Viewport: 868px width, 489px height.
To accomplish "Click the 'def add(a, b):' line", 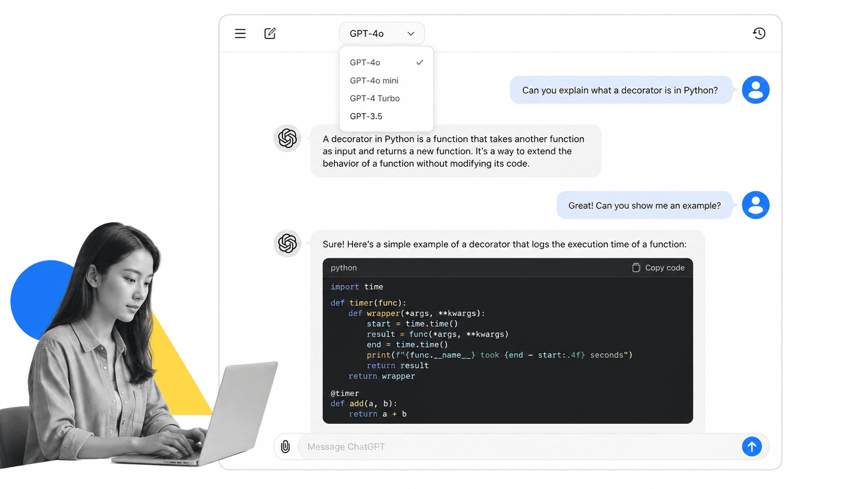I will click(x=364, y=404).
